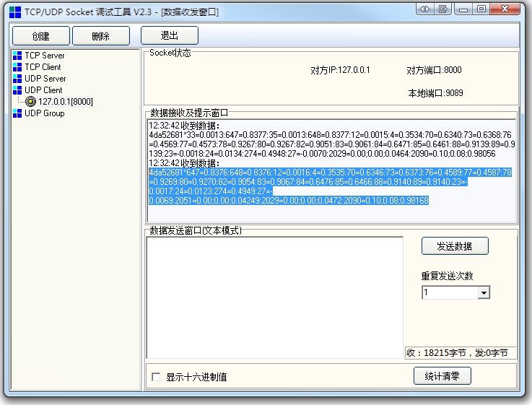This screenshot has width=532, height=405.
Task: Select TCP Server label in tree
Action: click(45, 56)
